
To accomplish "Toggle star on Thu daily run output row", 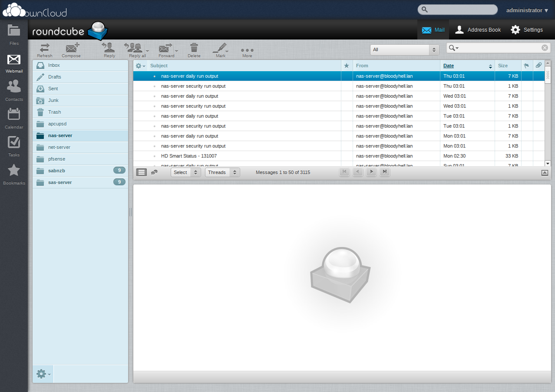I will click(347, 76).
